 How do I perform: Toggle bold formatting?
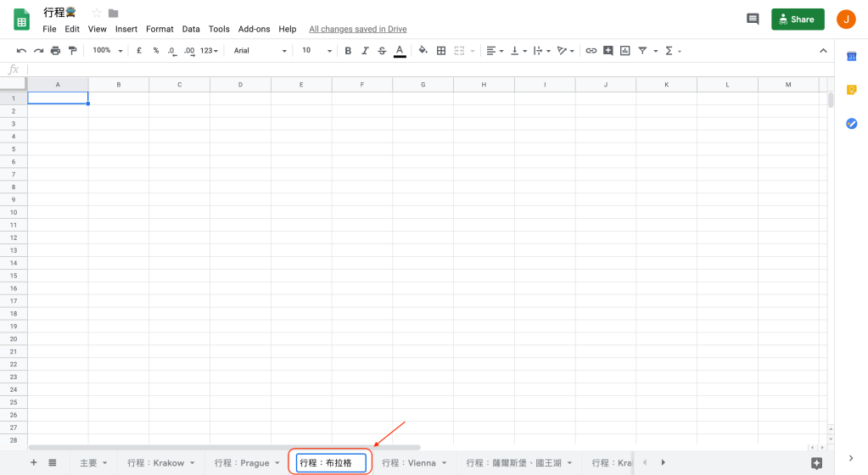coord(348,51)
